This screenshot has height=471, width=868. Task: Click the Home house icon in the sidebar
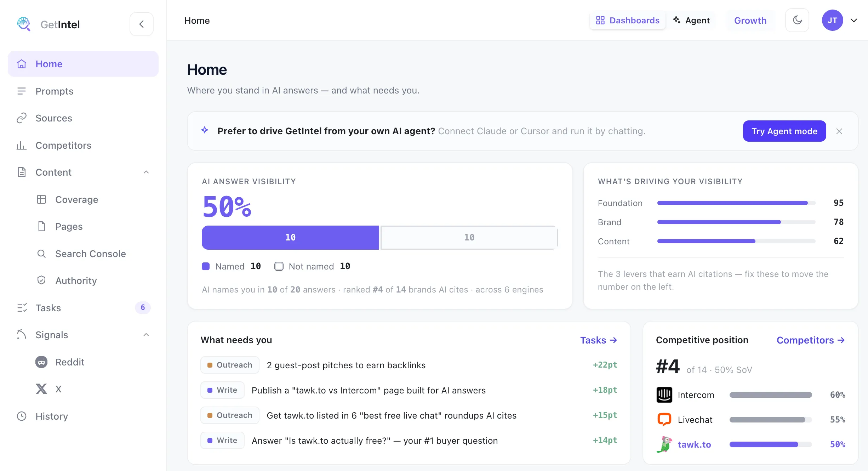[22, 64]
